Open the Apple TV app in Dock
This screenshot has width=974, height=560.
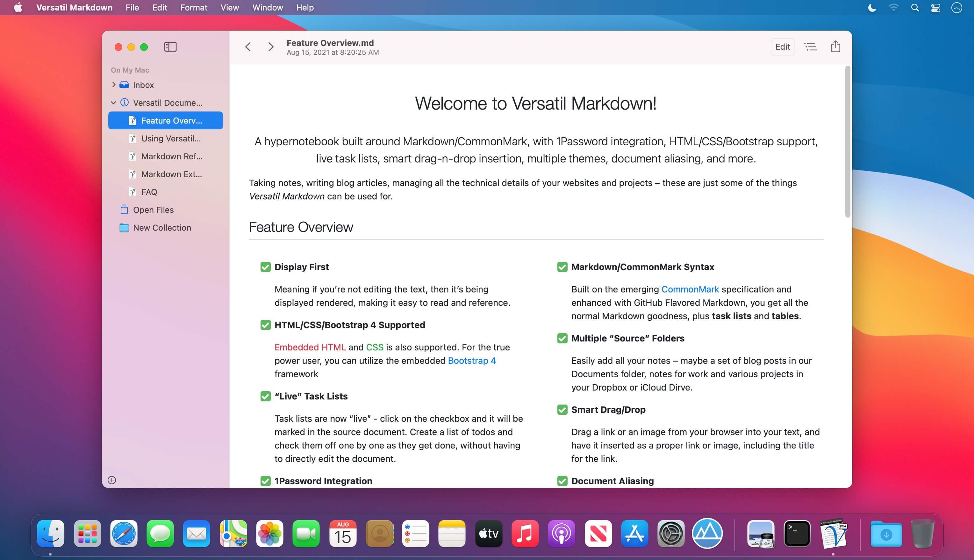tap(488, 534)
